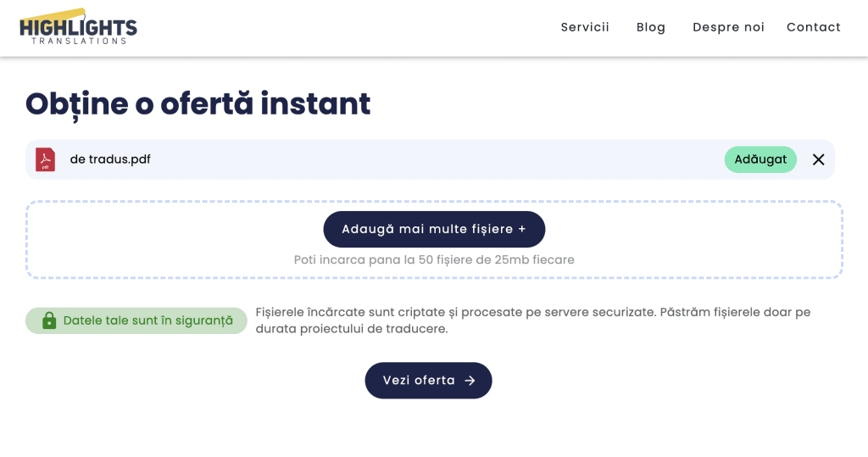Click the encrypted files description paragraph
The height and width of the screenshot is (457, 868).
tap(532, 320)
